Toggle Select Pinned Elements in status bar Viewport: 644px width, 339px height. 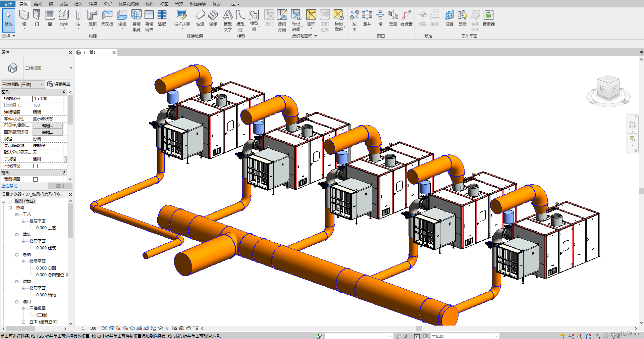point(580,336)
